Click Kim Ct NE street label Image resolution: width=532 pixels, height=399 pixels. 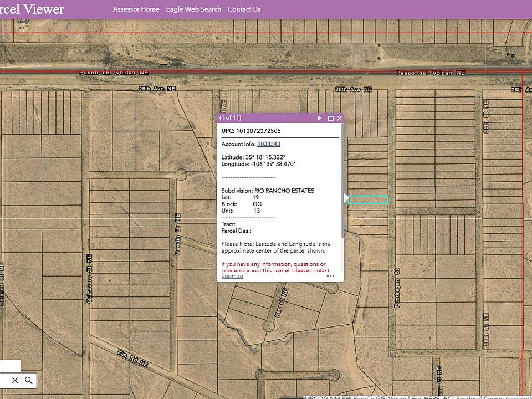[x=282, y=303]
